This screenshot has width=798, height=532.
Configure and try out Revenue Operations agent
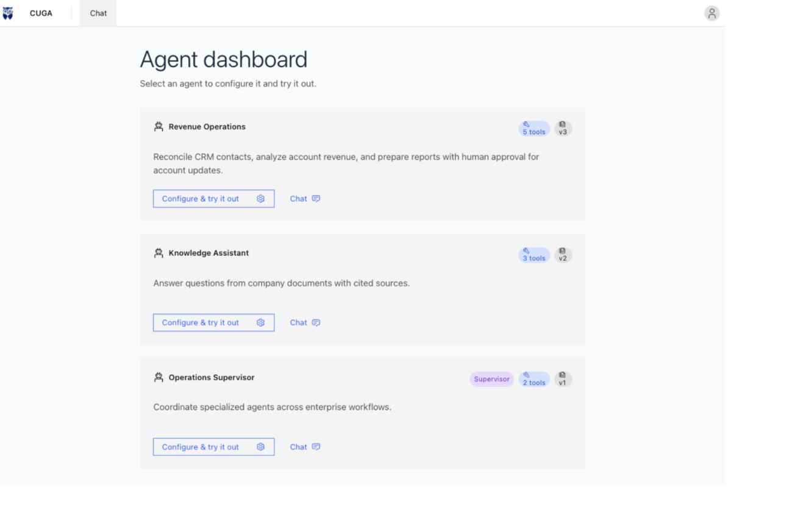pos(213,199)
